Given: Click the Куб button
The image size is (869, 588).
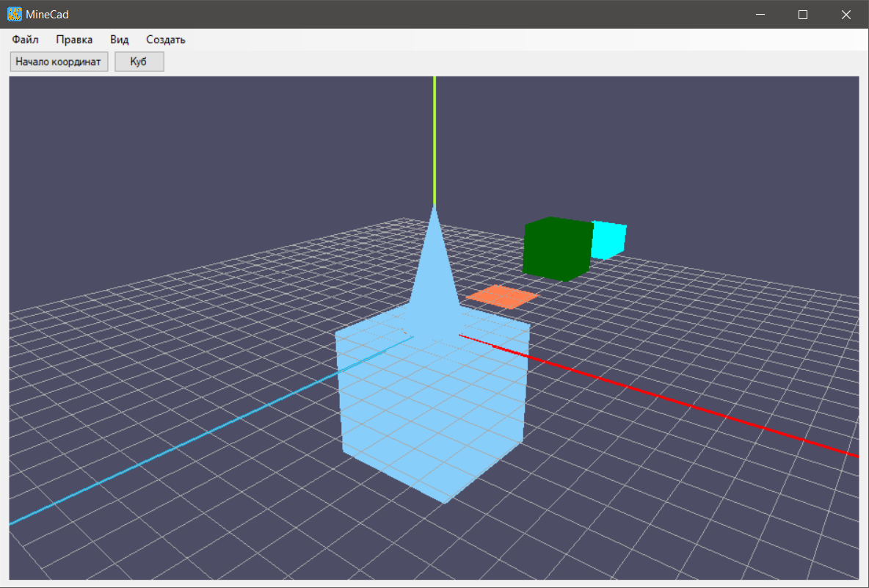Looking at the screenshot, I should click(139, 62).
